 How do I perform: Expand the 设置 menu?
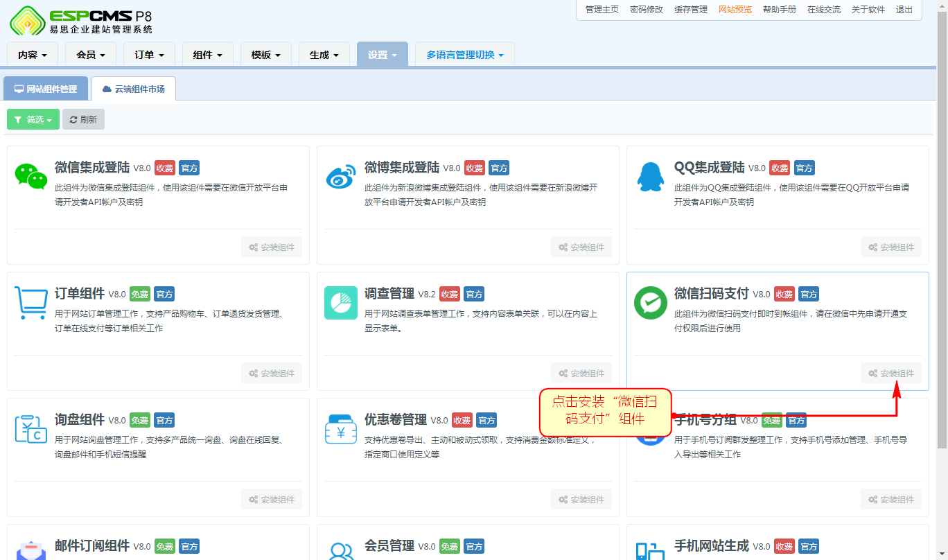pyautogui.click(x=383, y=55)
